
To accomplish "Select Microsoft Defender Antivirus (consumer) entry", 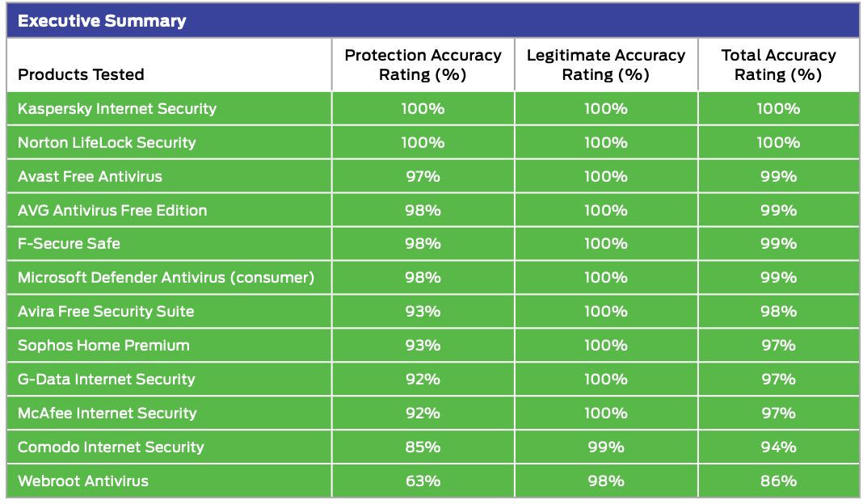I will pyautogui.click(x=166, y=277).
